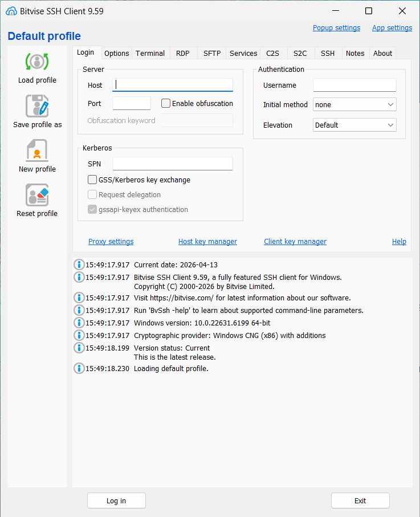
Task: Click log text 'Version status: Current'
Action: (172, 348)
